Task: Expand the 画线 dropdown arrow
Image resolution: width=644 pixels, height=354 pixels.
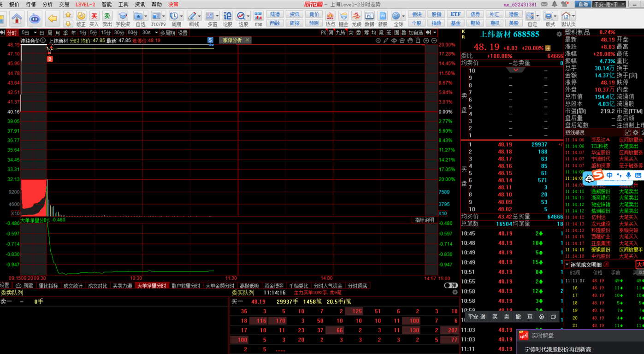Action: click(200, 16)
